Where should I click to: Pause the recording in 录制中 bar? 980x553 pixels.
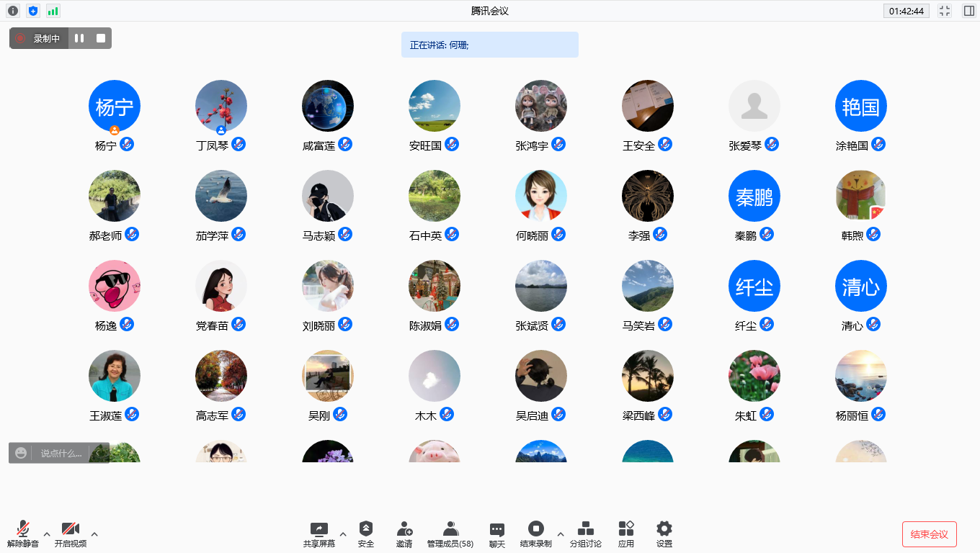pos(79,38)
